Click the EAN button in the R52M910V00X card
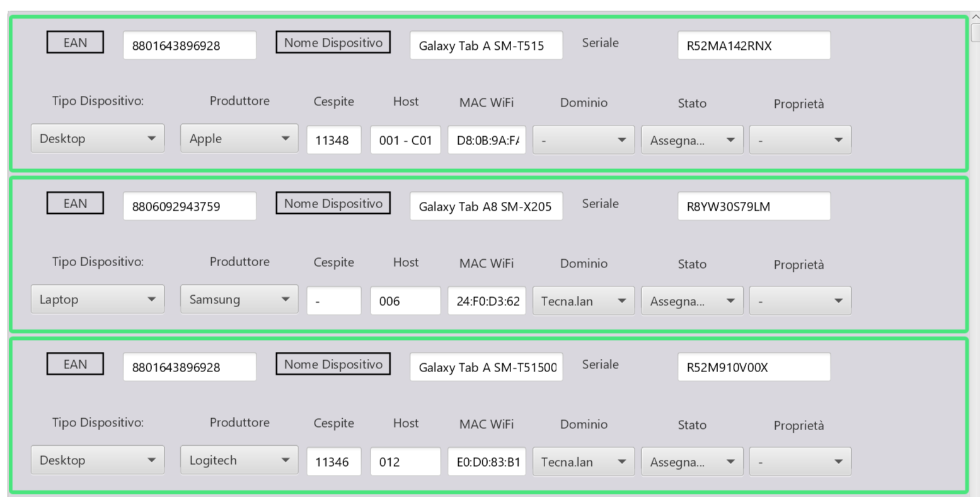This screenshot has height=497, width=980. [75, 365]
